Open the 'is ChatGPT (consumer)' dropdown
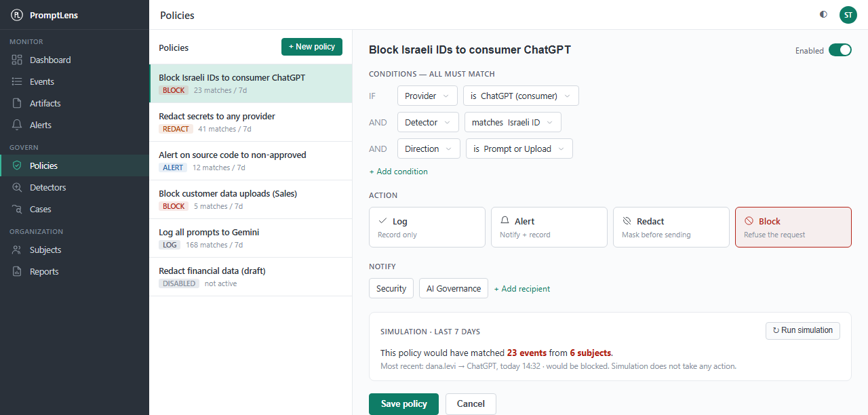 521,96
